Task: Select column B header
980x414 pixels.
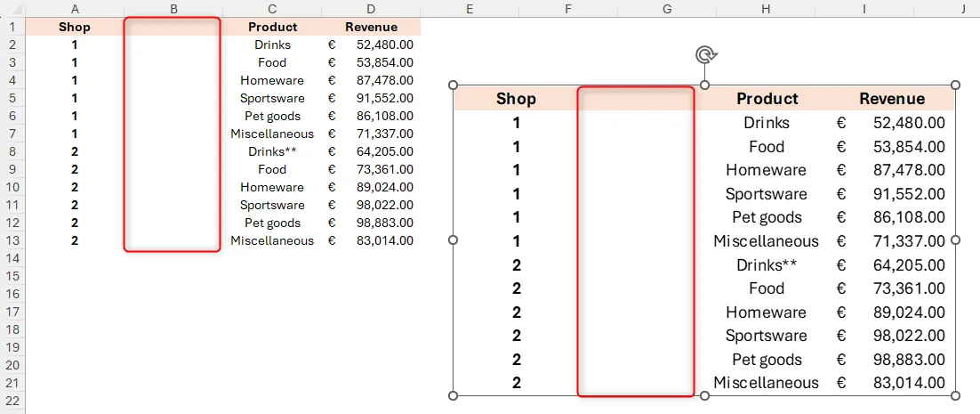Action: 173,9
